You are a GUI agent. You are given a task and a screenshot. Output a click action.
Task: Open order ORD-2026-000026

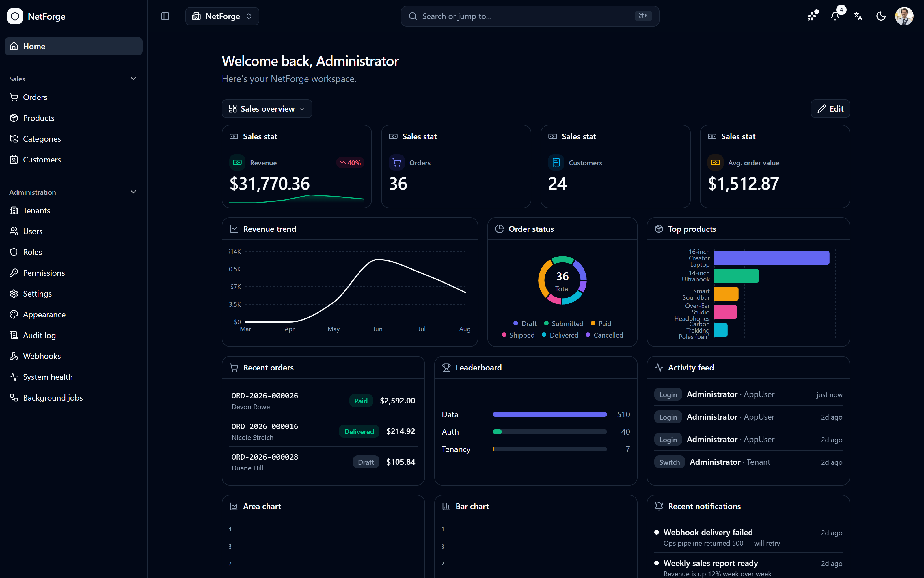pyautogui.click(x=323, y=401)
